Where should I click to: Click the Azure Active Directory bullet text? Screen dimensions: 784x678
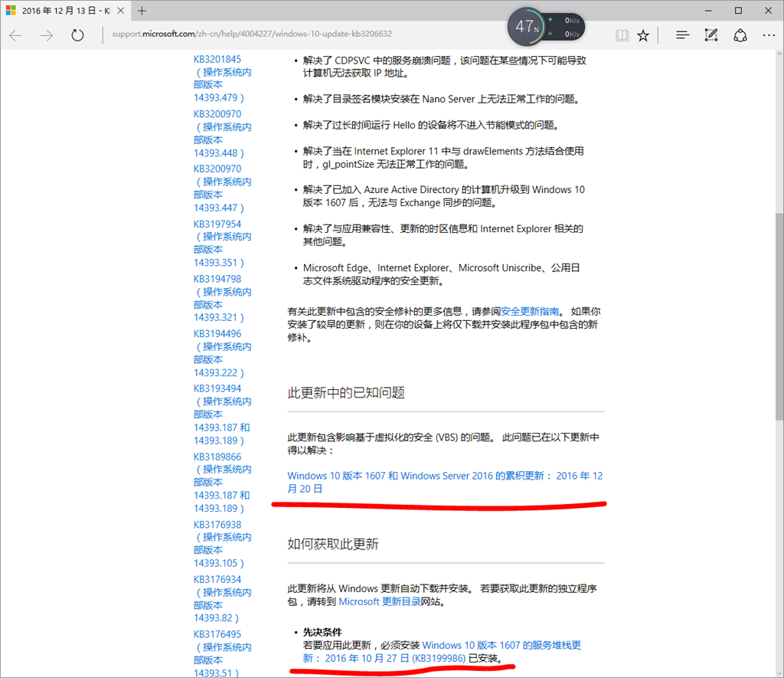pyautogui.click(x=443, y=196)
